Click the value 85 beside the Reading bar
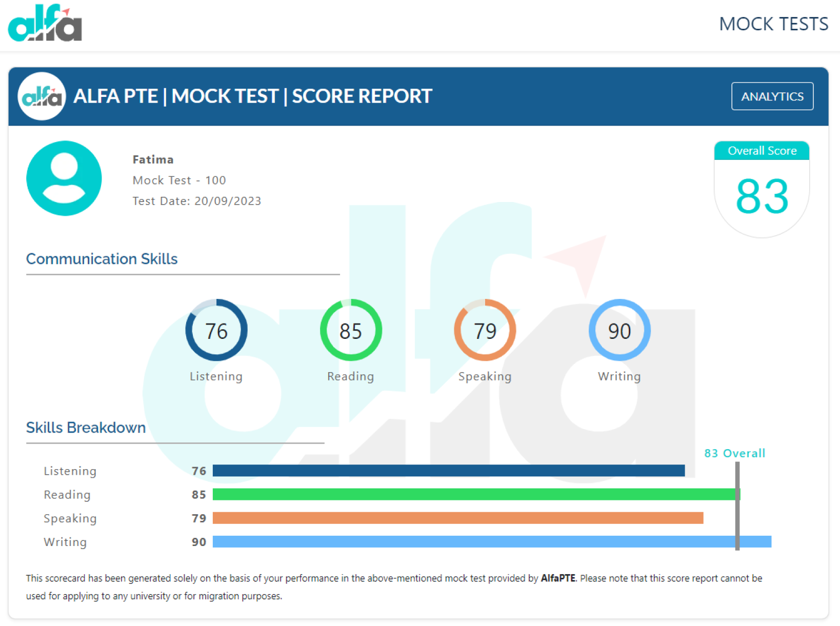Image resolution: width=840 pixels, height=626 pixels. point(199,494)
